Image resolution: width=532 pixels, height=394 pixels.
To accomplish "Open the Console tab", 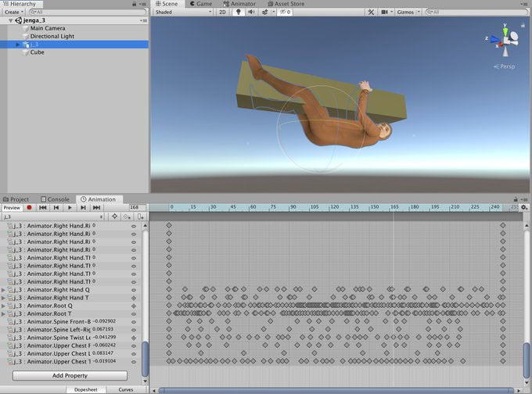I will tap(56, 199).
